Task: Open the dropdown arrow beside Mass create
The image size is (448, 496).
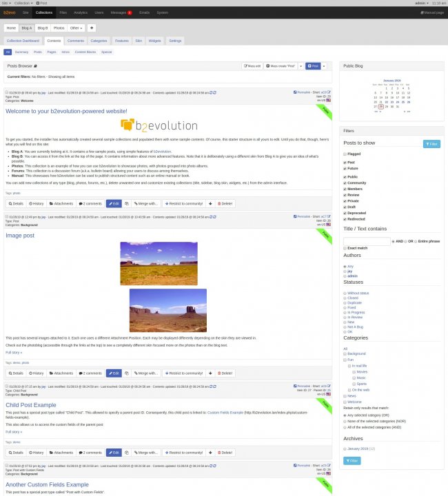Action: click(x=301, y=66)
